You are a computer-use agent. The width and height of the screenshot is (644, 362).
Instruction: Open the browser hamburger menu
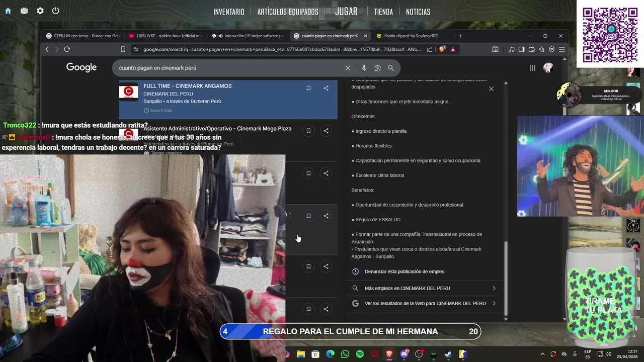[561, 49]
